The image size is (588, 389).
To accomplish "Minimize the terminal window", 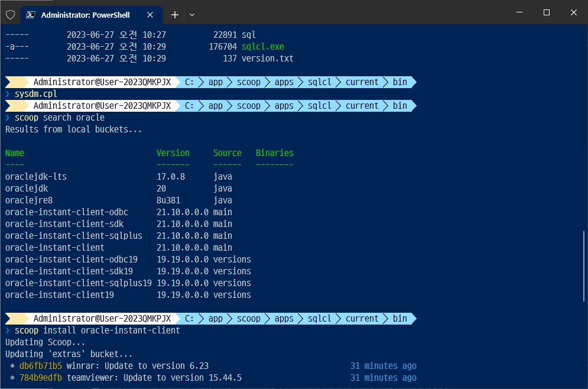I will [519, 12].
